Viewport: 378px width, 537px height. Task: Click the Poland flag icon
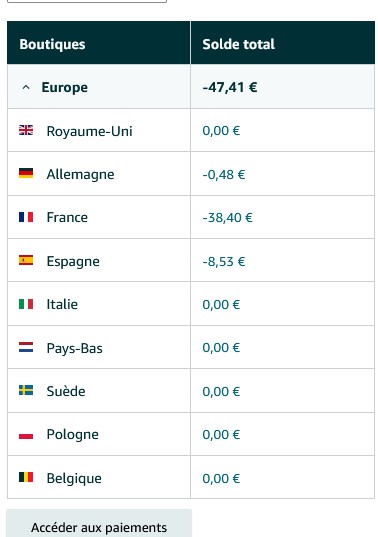coord(26,434)
